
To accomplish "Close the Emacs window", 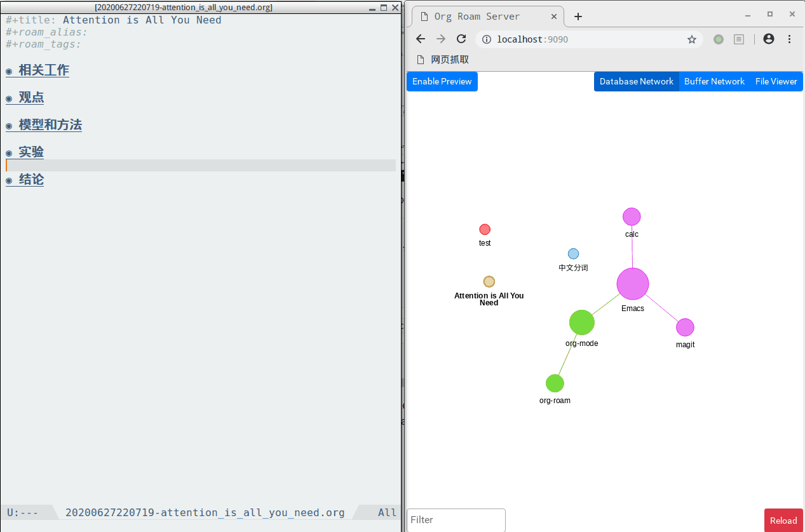I will [x=395, y=8].
